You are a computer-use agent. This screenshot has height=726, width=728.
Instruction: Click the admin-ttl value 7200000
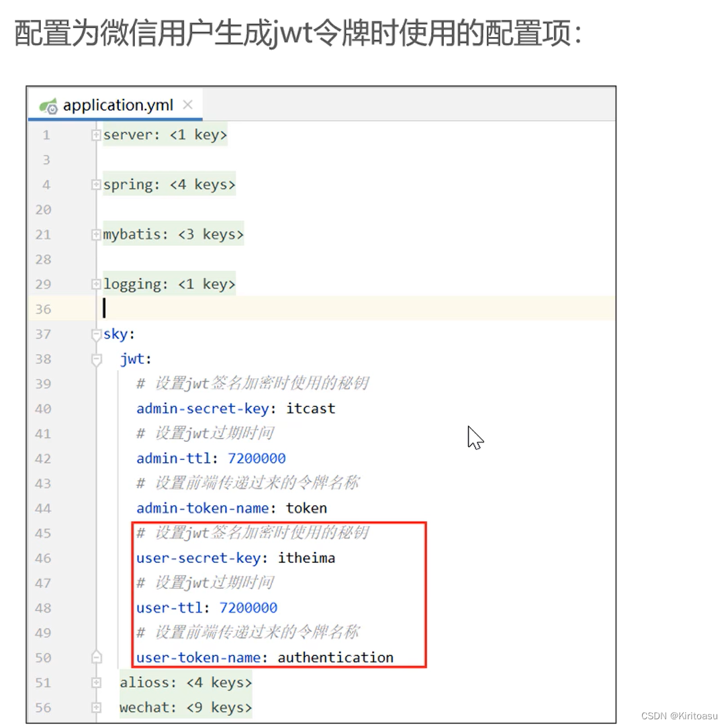(257, 459)
